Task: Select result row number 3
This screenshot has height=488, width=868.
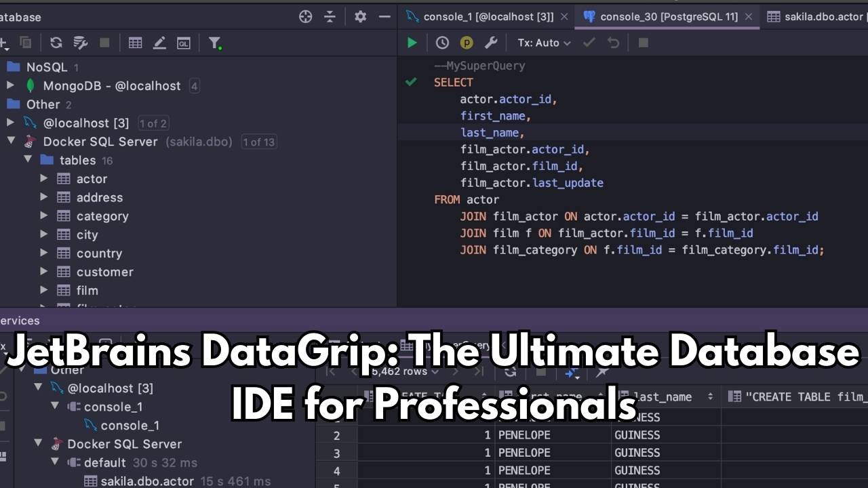Action: (336, 453)
